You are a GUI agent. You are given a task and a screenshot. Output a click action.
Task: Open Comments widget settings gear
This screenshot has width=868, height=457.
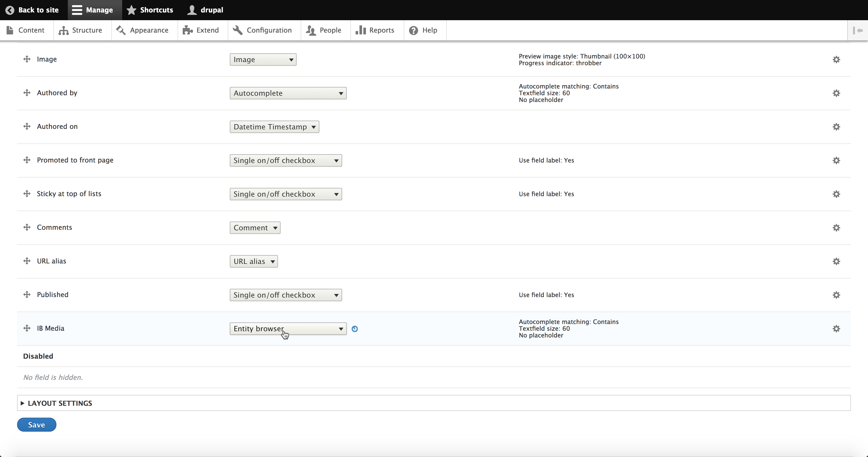coord(836,228)
